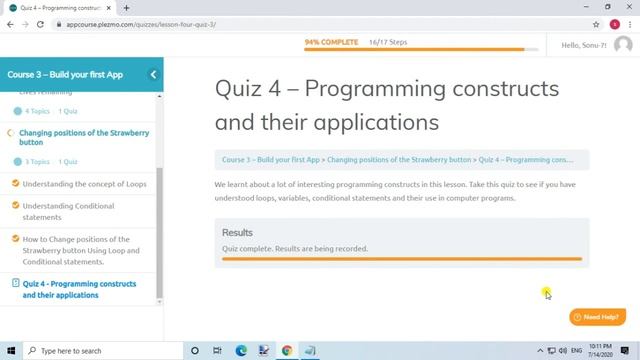Click the sidebar vertical scrollbar thumb

[159, 233]
